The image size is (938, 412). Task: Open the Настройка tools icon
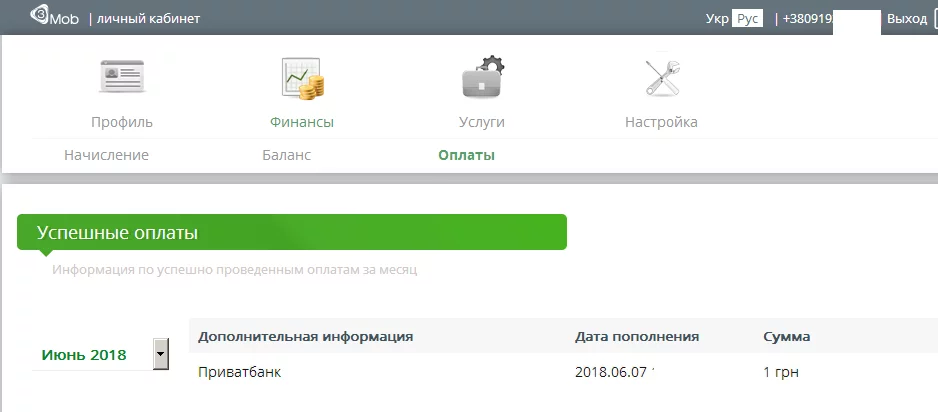pyautogui.click(x=662, y=78)
